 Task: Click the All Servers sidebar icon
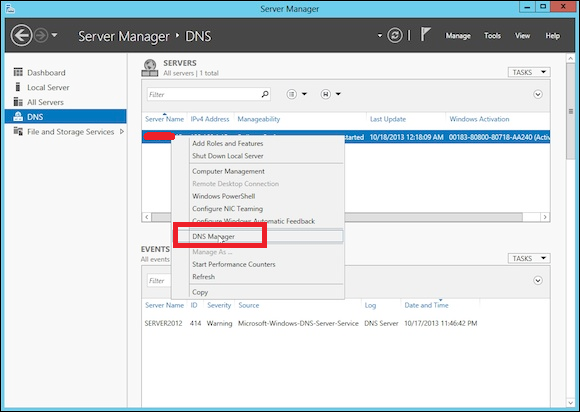coord(18,102)
